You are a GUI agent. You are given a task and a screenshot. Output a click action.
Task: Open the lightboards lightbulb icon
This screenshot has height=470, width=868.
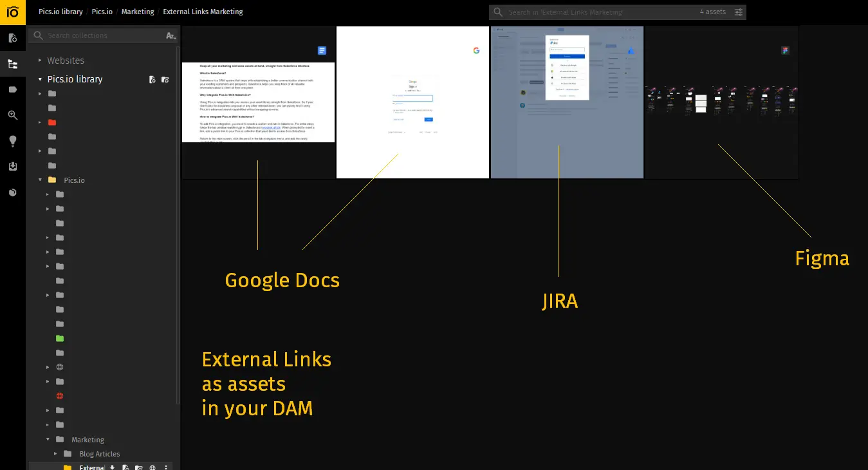point(12,141)
